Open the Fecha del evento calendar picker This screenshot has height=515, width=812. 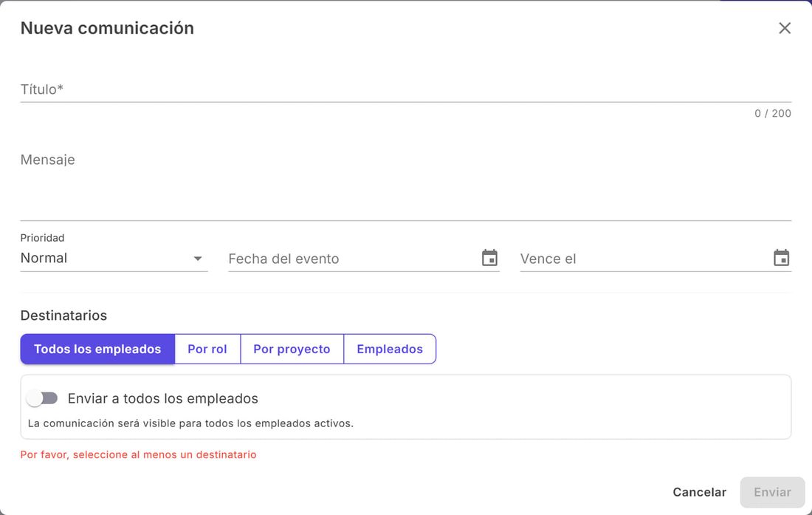pyautogui.click(x=489, y=257)
